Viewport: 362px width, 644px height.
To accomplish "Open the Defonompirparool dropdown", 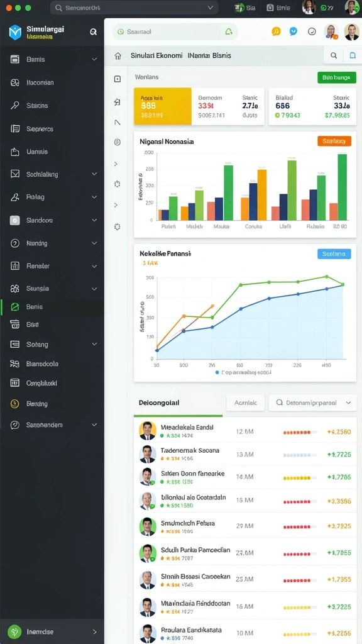I will click(x=312, y=403).
